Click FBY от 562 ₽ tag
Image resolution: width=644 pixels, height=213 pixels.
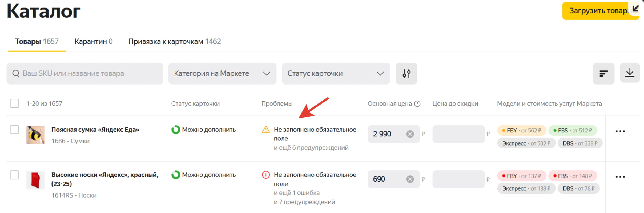coord(522,131)
